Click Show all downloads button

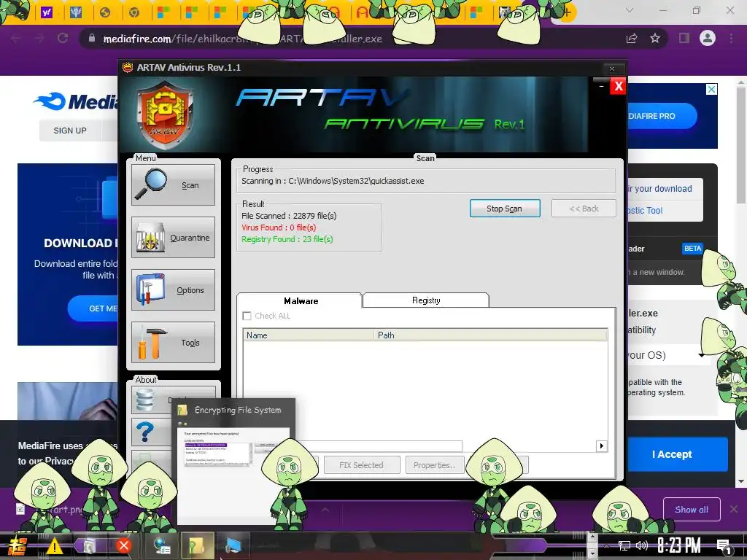[x=692, y=510]
